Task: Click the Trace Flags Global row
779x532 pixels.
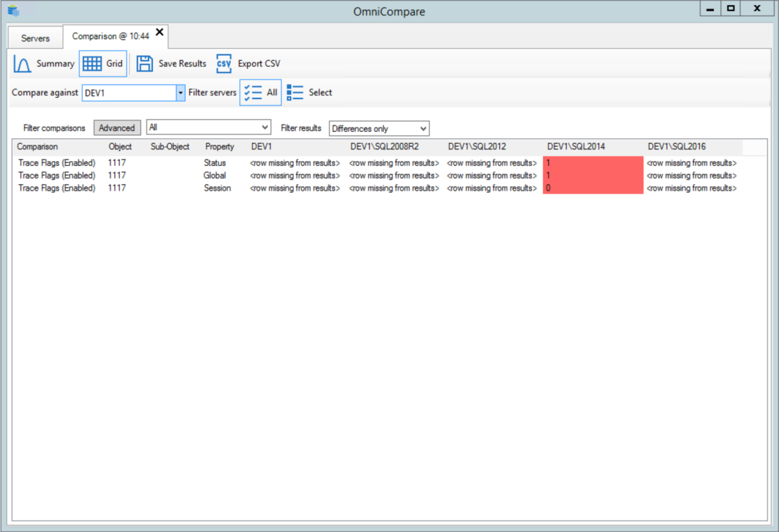Action: click(x=57, y=175)
